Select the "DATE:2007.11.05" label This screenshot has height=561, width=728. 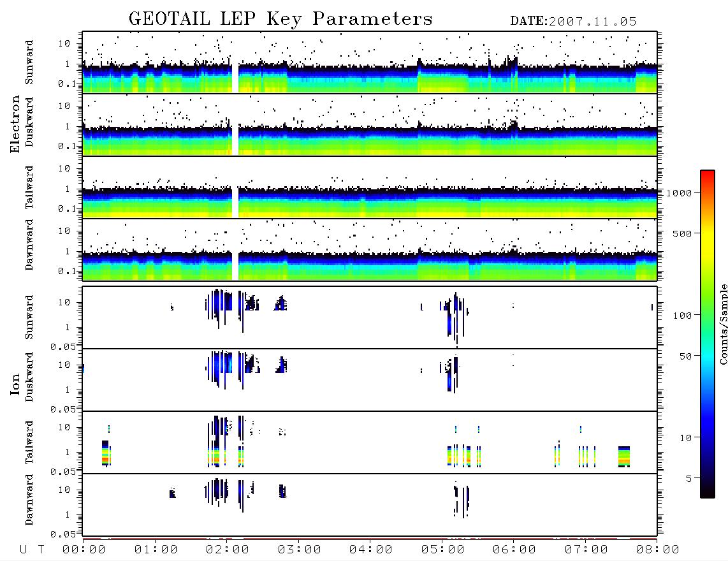[573, 22]
